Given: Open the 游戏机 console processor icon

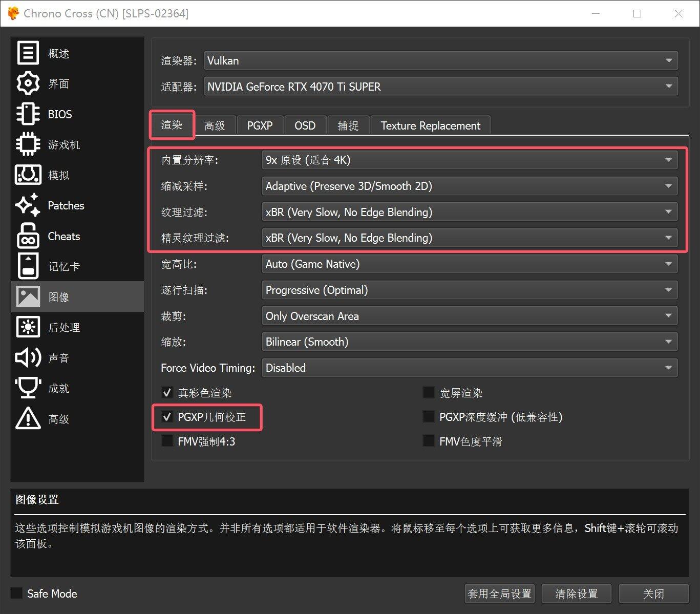Looking at the screenshot, I should tap(28, 144).
